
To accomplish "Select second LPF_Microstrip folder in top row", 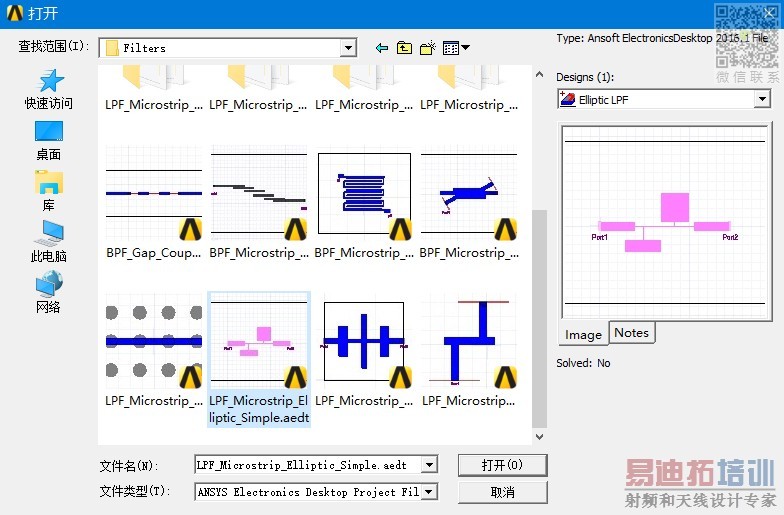I will point(258,90).
